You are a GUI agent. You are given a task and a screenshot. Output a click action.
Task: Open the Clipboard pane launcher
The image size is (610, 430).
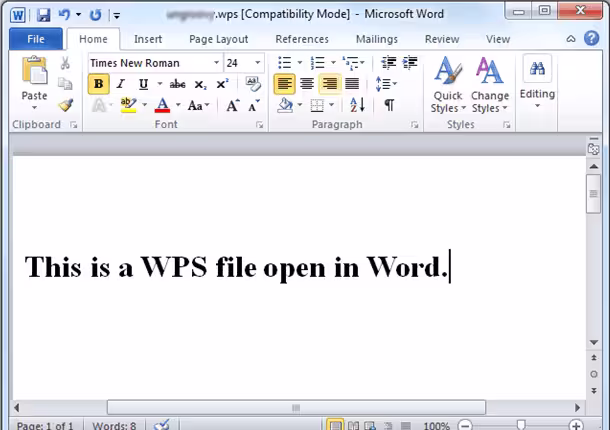pyautogui.click(x=74, y=125)
